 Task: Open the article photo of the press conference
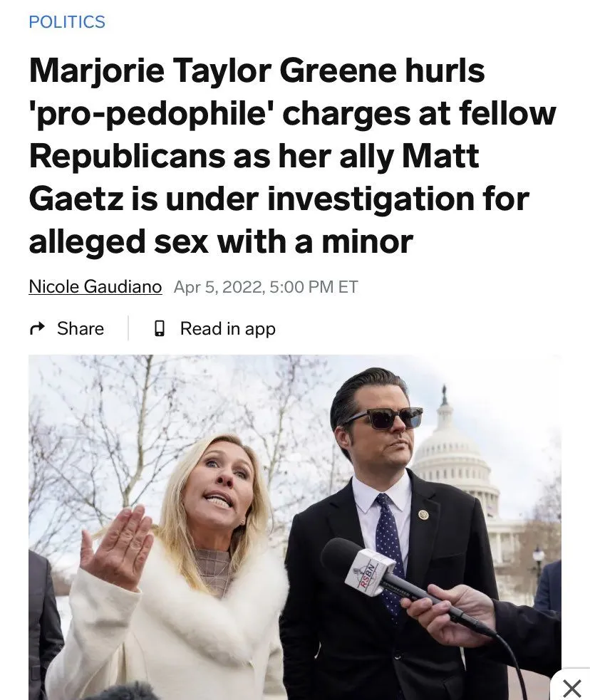295,527
